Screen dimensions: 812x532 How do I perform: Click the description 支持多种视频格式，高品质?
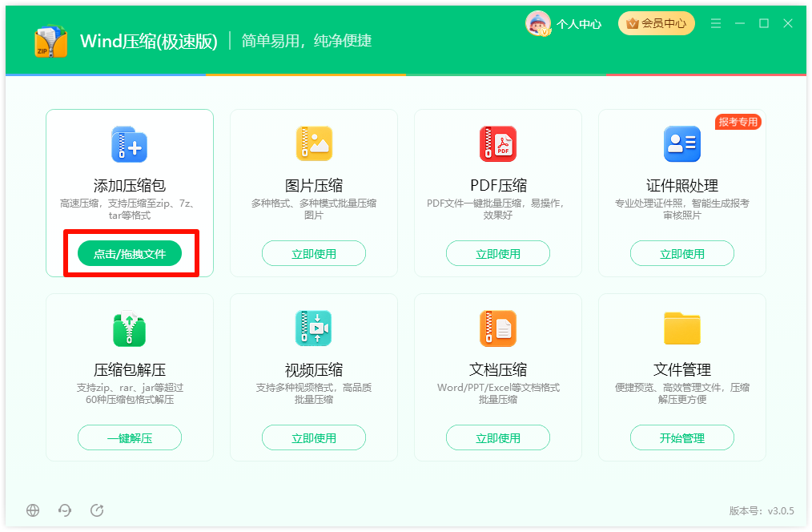(314, 393)
